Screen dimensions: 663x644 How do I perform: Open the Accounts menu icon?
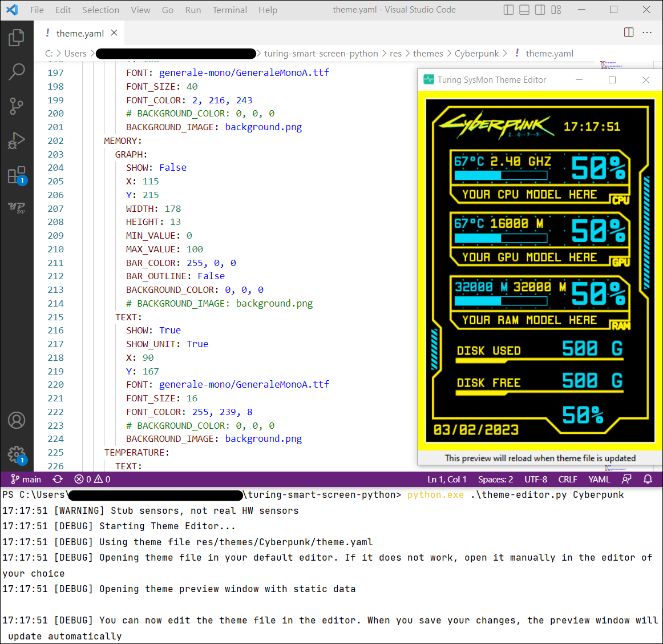coord(17,420)
